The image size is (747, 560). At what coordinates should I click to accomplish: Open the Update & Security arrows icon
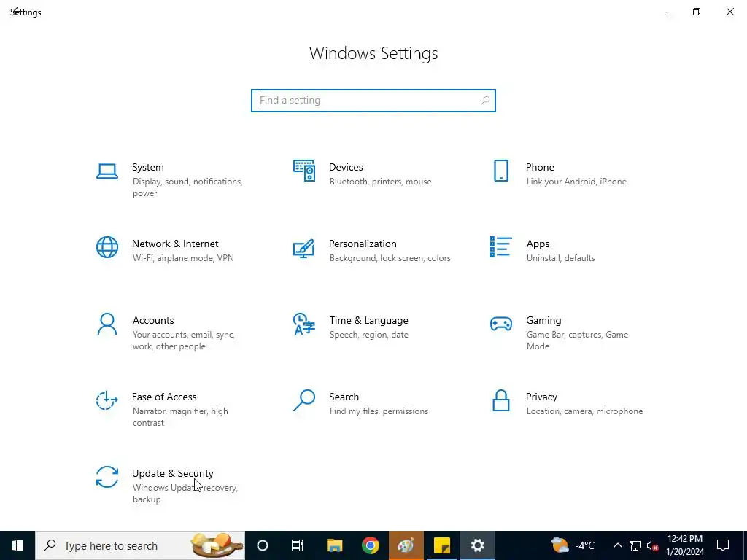(107, 477)
